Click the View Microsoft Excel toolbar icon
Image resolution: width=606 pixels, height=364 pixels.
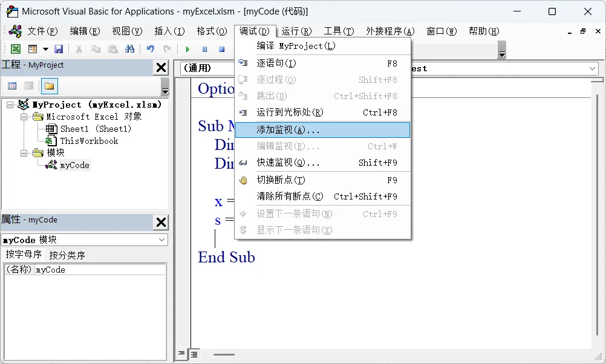16,49
